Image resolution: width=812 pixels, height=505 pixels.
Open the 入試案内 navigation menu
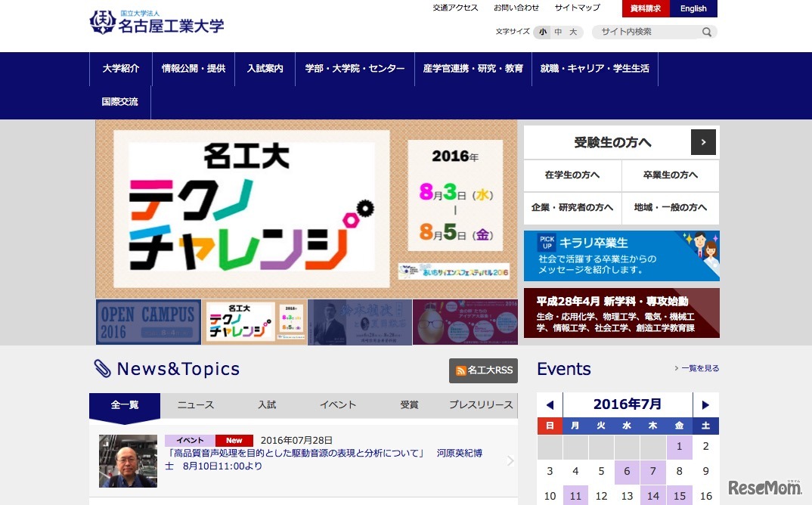265,68
